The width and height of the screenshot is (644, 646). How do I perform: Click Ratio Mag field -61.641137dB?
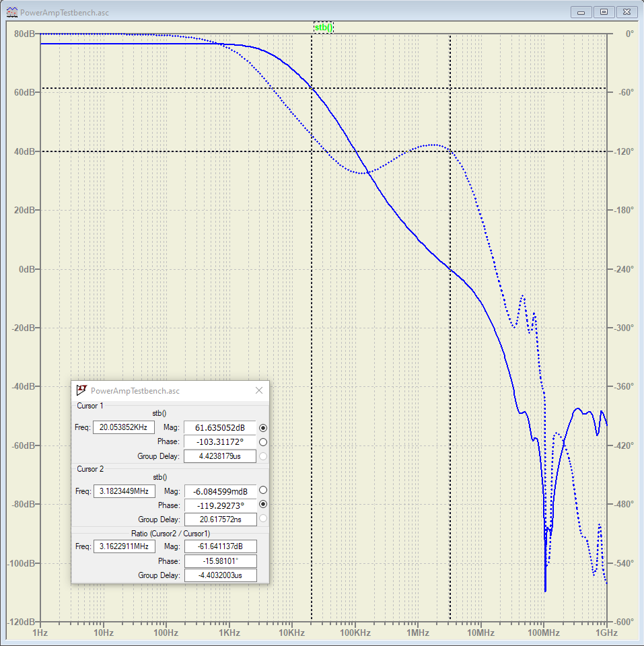tap(221, 546)
